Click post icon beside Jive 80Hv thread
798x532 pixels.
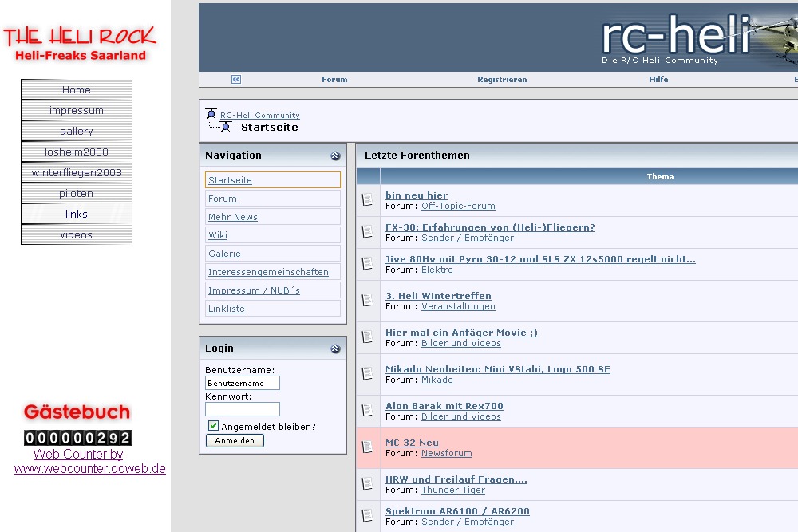367,263
